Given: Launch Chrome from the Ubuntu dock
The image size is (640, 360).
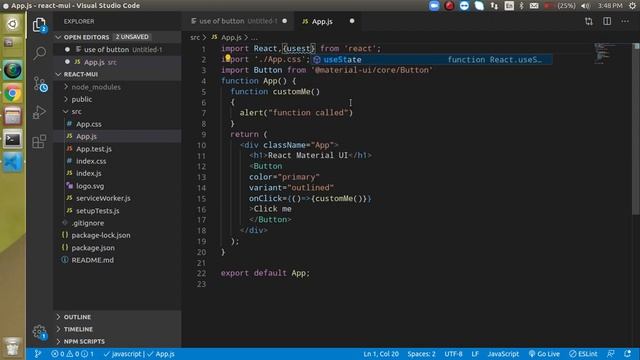Looking at the screenshot, I should point(13,94).
